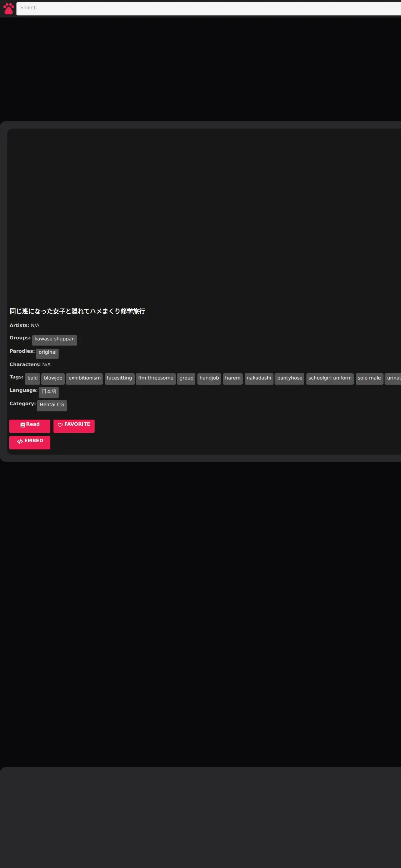Select the pantyhose tag
The height and width of the screenshot is (868, 401).
(x=290, y=379)
